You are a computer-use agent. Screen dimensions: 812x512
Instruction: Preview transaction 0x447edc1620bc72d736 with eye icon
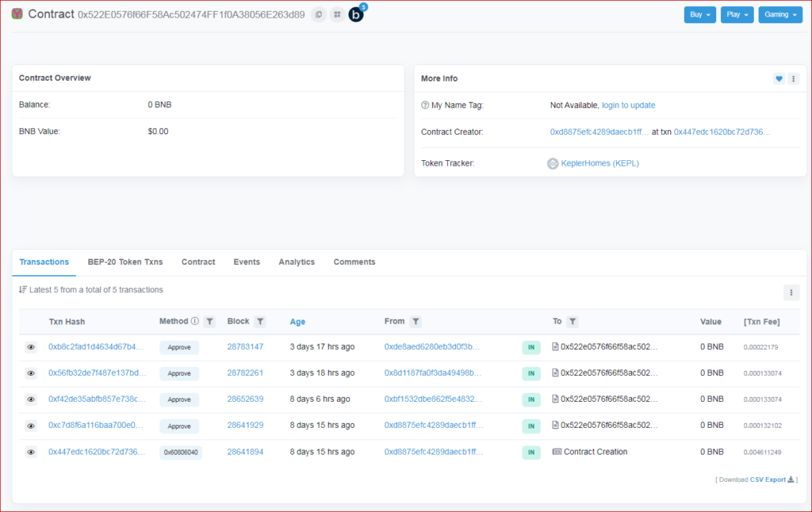point(31,452)
